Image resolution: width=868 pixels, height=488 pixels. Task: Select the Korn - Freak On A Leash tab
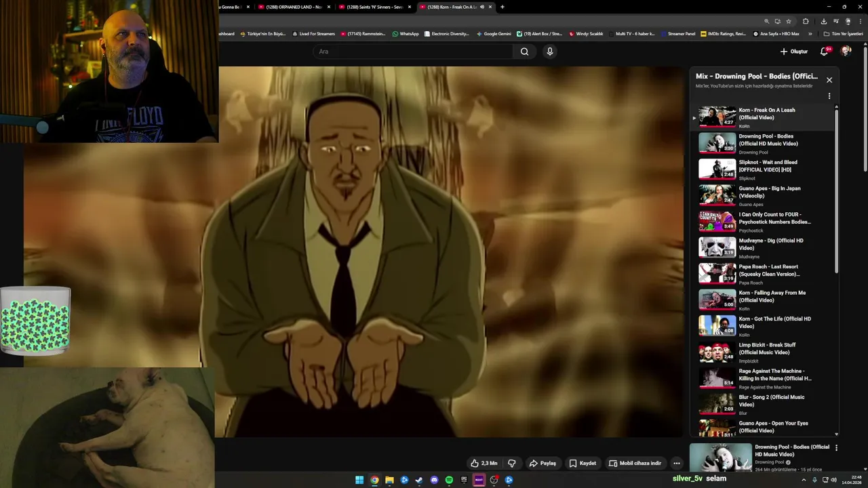(450, 7)
